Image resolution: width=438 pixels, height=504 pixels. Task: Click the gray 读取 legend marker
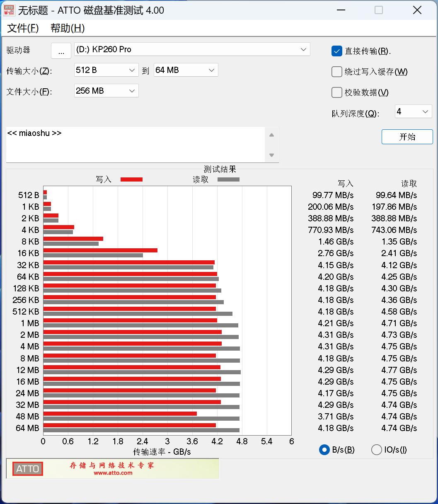(x=228, y=179)
